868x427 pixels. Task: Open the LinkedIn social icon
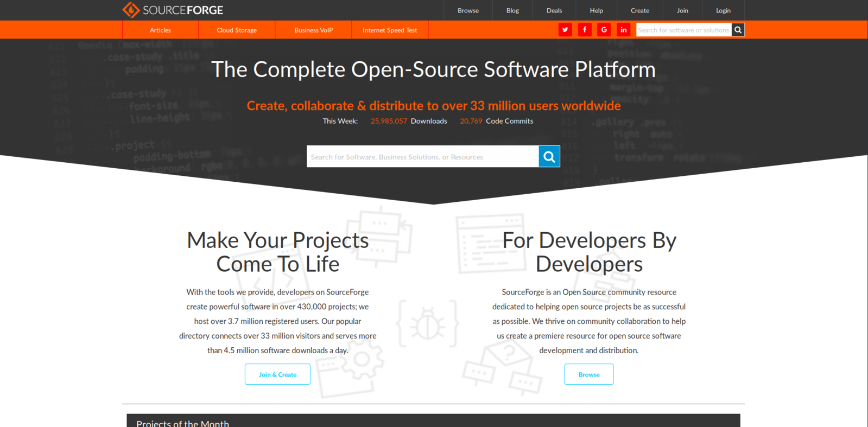point(624,30)
